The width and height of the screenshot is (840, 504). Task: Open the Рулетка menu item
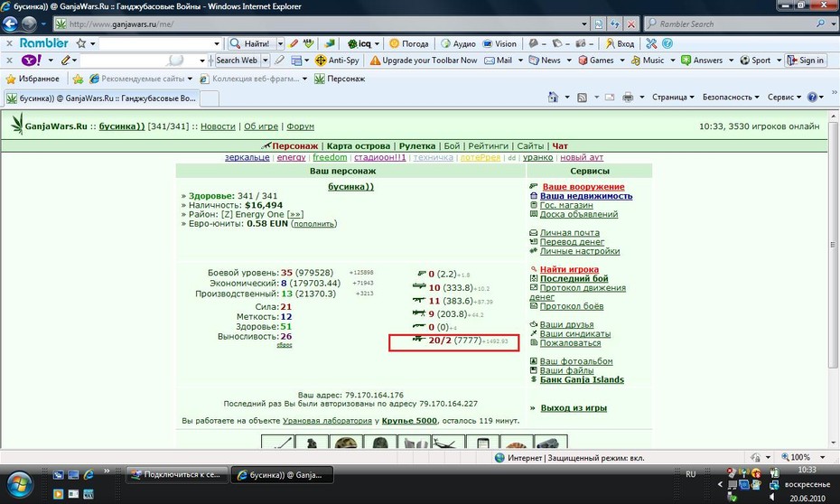[x=416, y=145]
